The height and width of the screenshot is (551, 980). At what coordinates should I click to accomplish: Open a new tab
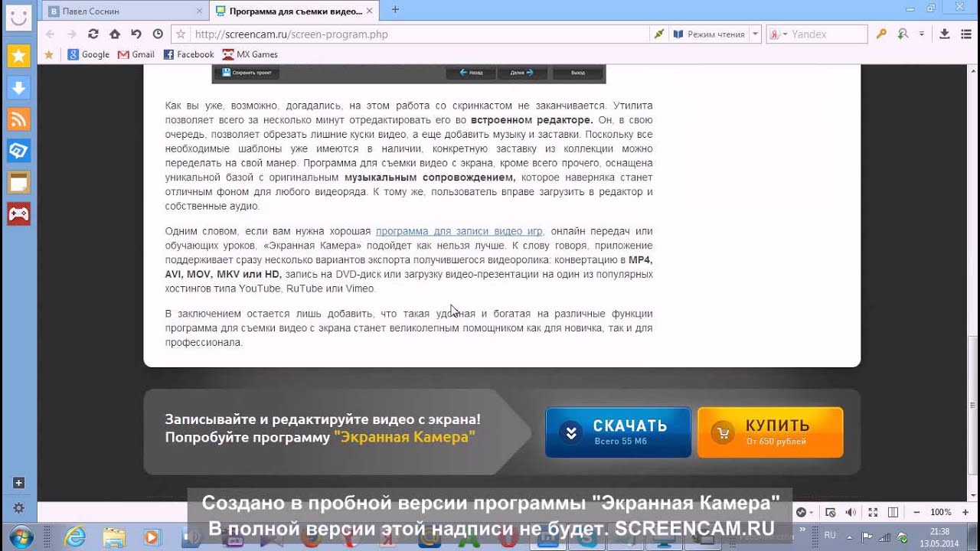(x=395, y=10)
